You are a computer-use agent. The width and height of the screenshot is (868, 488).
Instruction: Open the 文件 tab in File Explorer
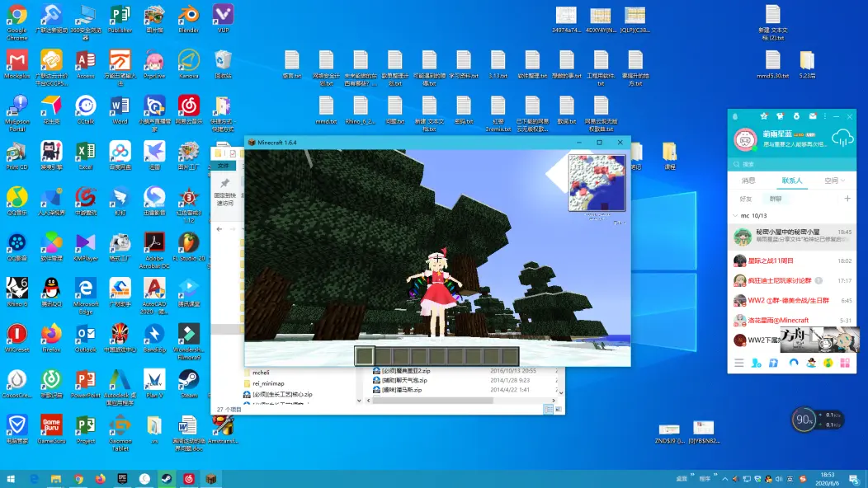[223, 164]
